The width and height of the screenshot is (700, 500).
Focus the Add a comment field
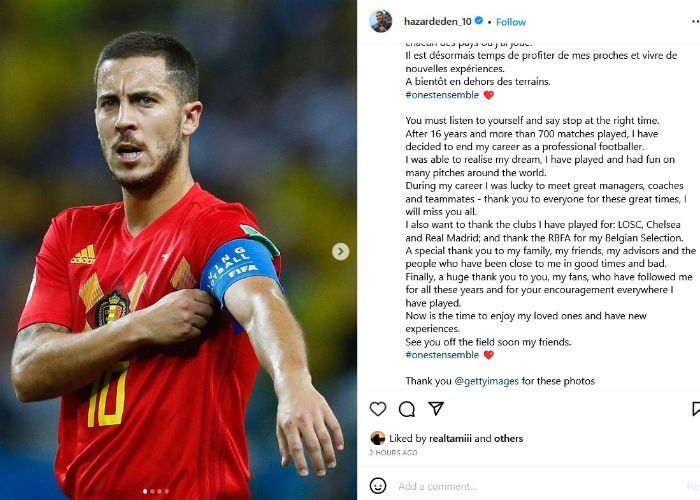(536, 486)
